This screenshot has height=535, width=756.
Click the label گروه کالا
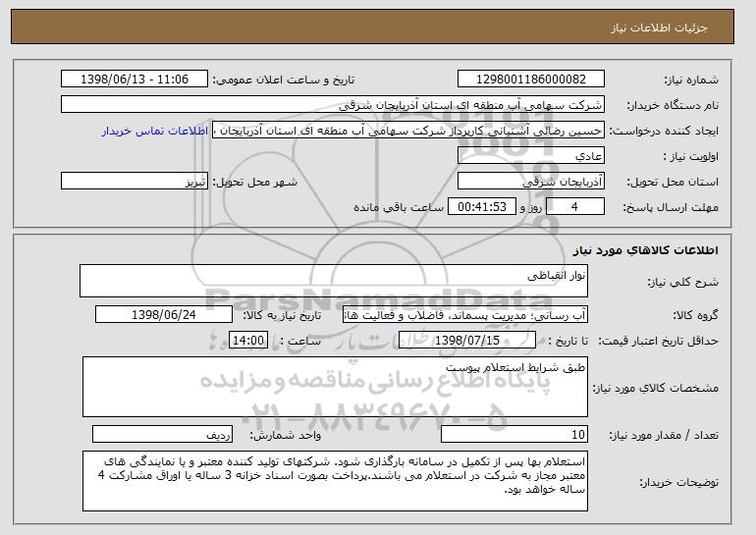coord(695,315)
